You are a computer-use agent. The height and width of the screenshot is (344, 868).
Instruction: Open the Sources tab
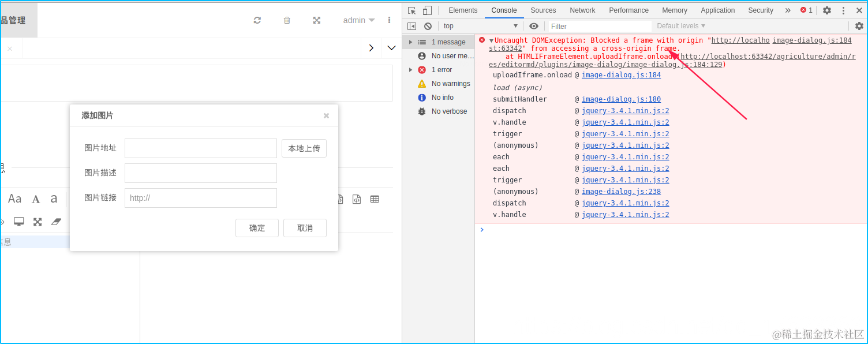point(543,10)
